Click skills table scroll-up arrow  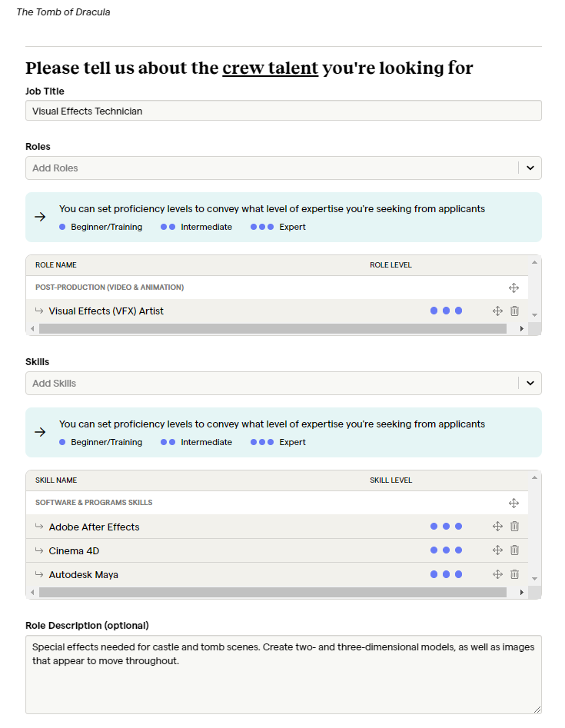pos(534,477)
